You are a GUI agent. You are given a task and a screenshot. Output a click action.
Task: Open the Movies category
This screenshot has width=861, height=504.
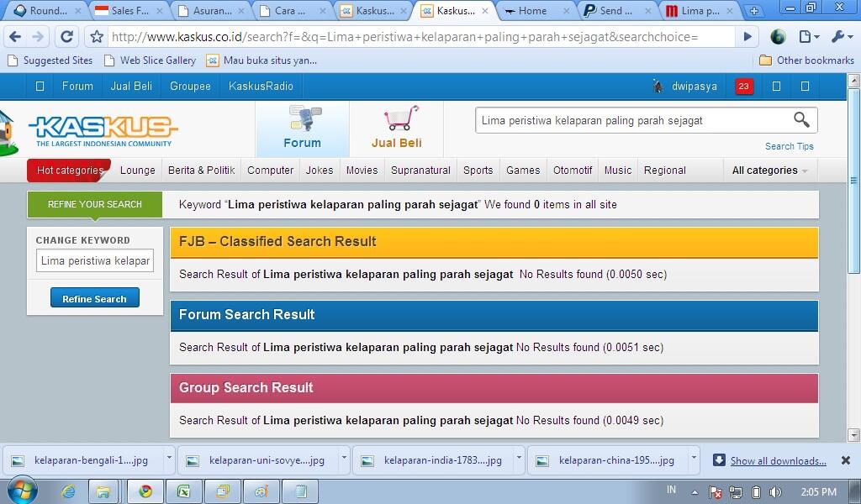pos(362,171)
